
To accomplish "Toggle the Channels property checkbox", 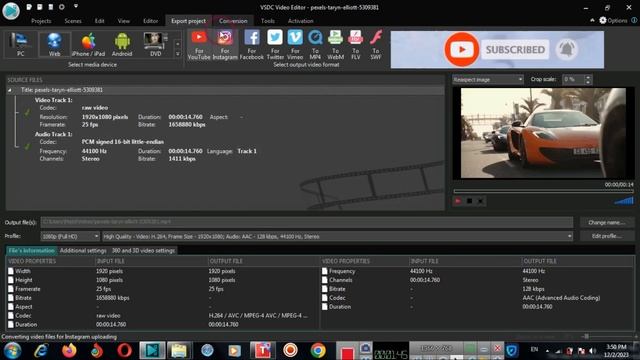I will (325, 280).
